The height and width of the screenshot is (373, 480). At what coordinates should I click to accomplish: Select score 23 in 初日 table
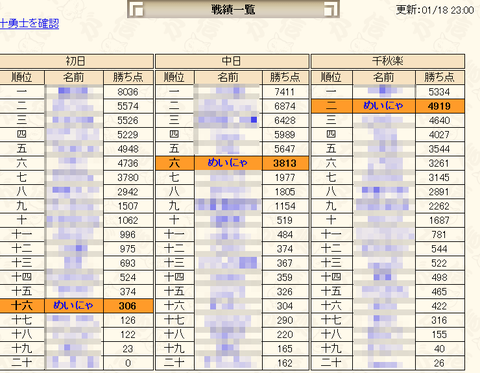tap(128, 349)
